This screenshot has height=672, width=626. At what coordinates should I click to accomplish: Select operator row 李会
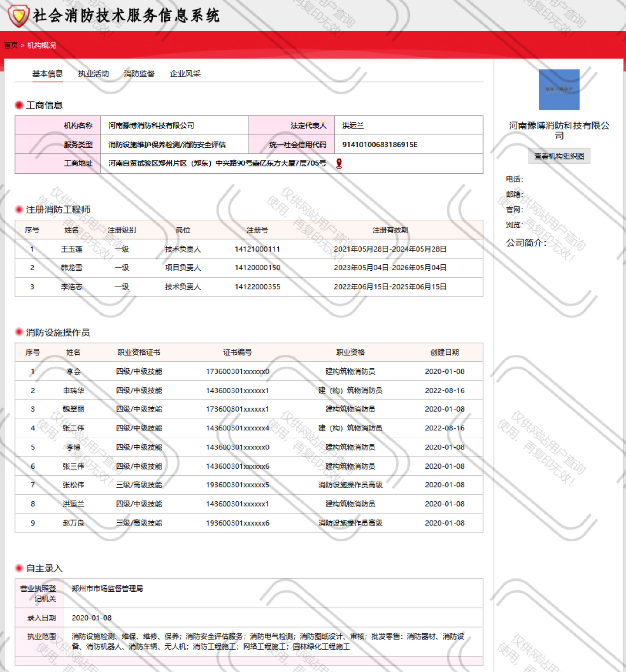[249, 371]
